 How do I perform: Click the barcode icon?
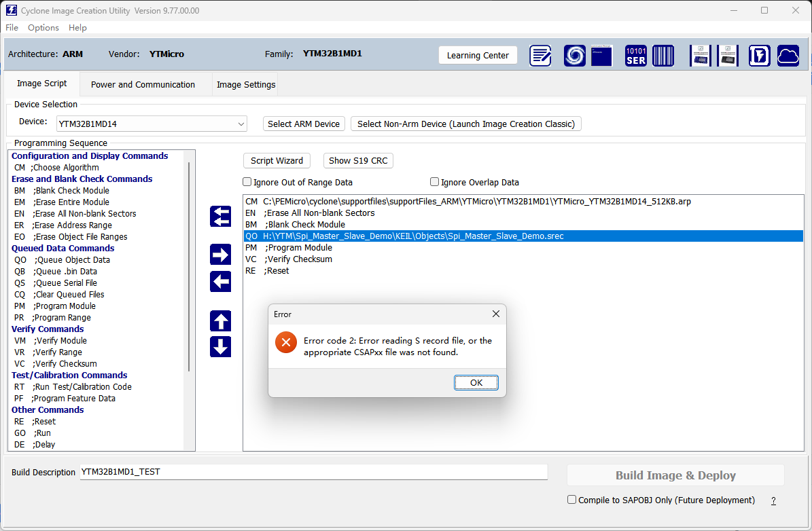point(663,56)
